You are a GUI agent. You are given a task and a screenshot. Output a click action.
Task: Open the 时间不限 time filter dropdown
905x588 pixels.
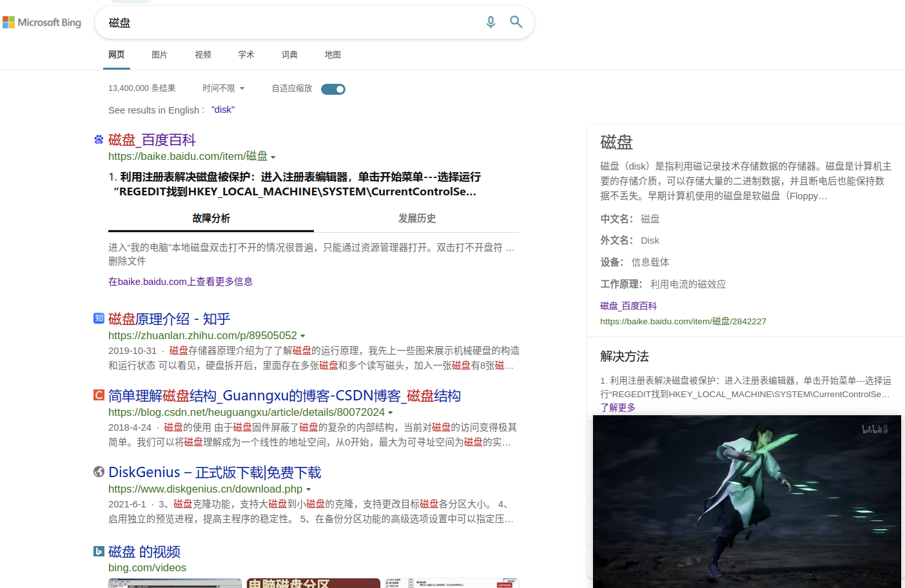(223, 88)
